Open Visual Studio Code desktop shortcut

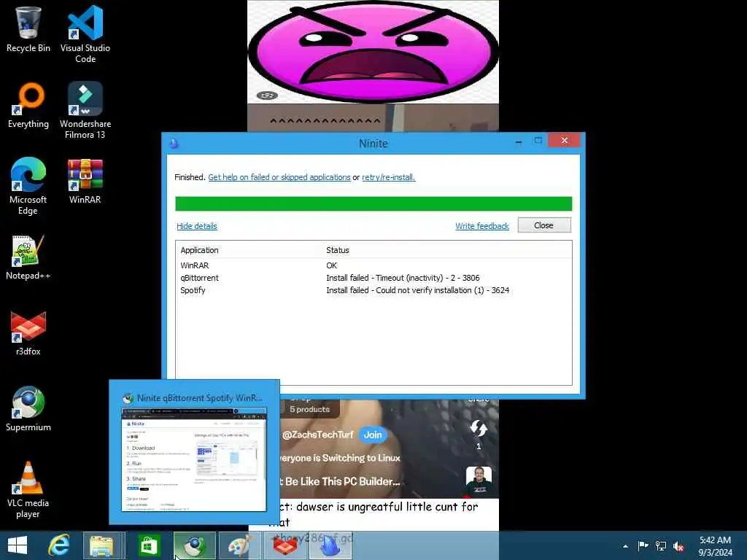click(x=85, y=34)
